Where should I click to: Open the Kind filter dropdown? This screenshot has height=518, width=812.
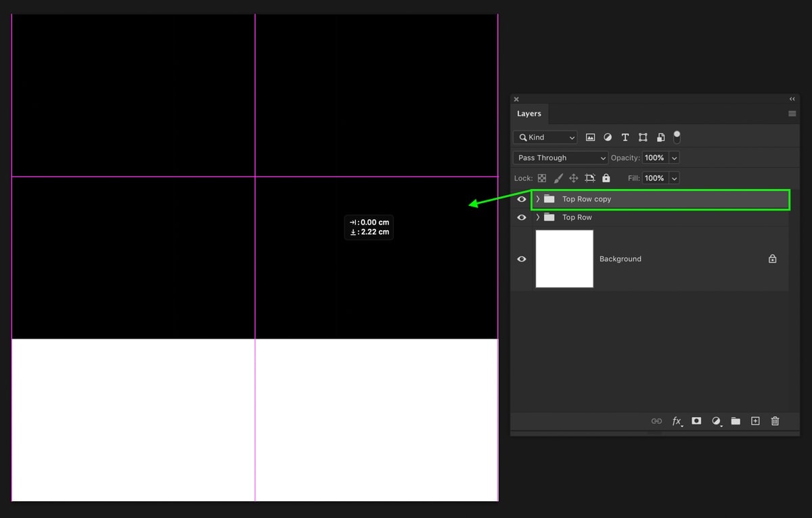[545, 137]
